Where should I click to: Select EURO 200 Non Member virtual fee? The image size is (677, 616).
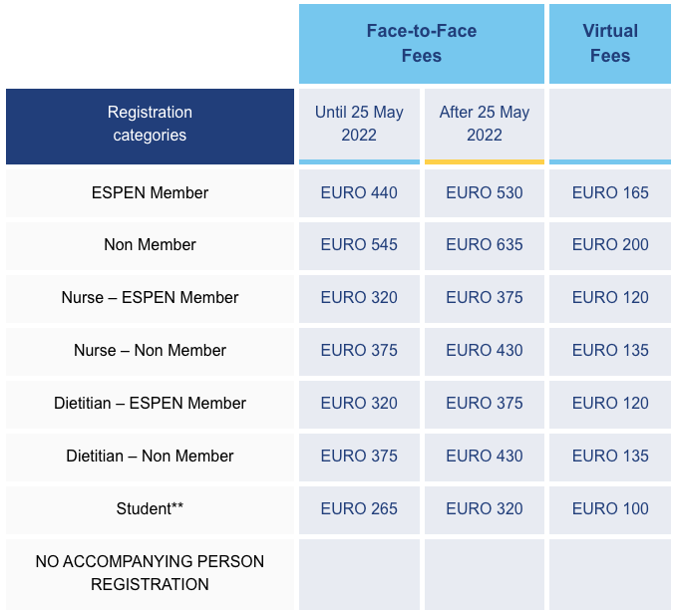click(609, 245)
